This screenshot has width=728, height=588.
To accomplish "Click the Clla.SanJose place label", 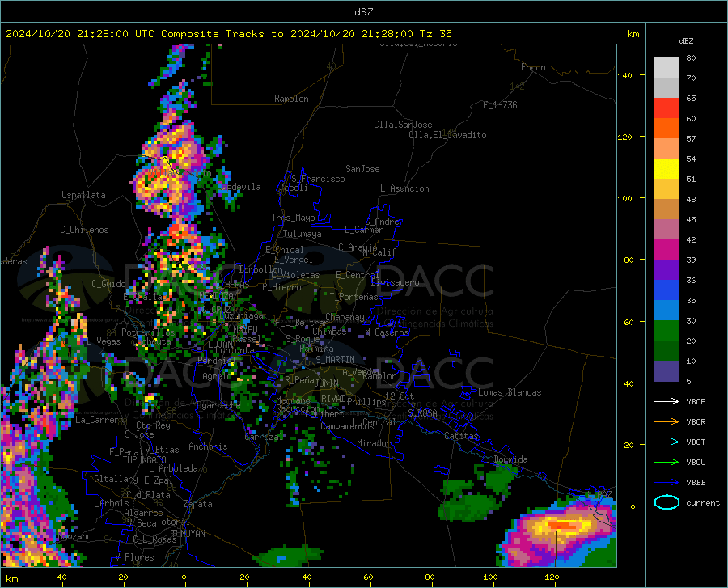I will (403, 125).
